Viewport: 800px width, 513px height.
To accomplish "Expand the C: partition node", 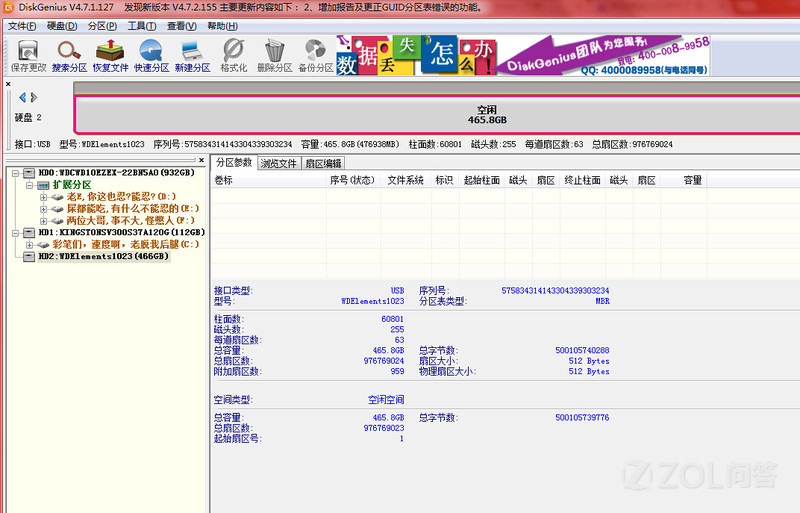I will [x=30, y=245].
